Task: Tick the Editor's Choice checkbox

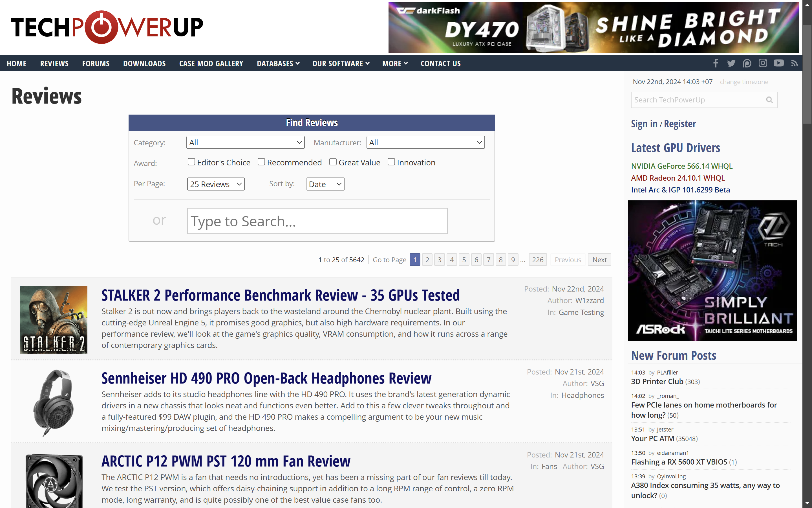Action: coord(191,162)
